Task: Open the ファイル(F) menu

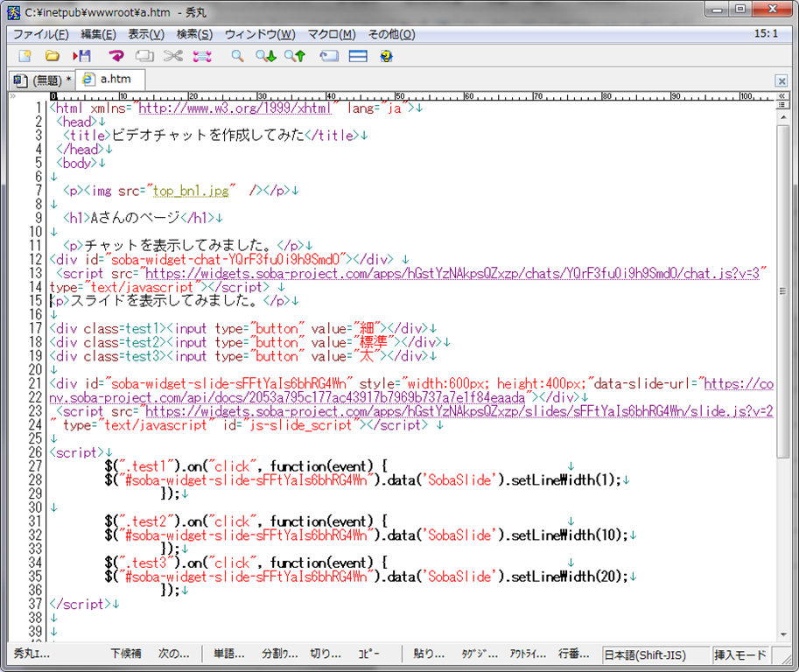Action: 41,34
